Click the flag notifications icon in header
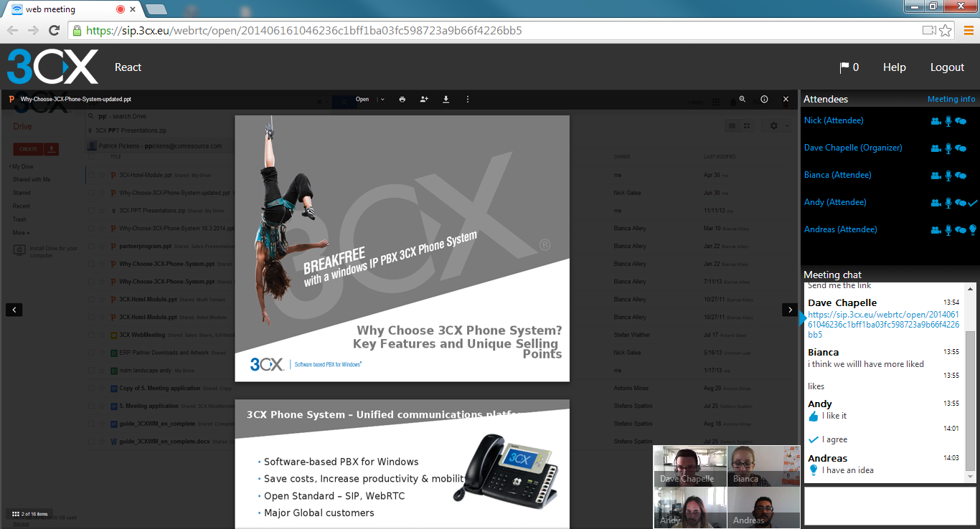 pyautogui.click(x=844, y=67)
